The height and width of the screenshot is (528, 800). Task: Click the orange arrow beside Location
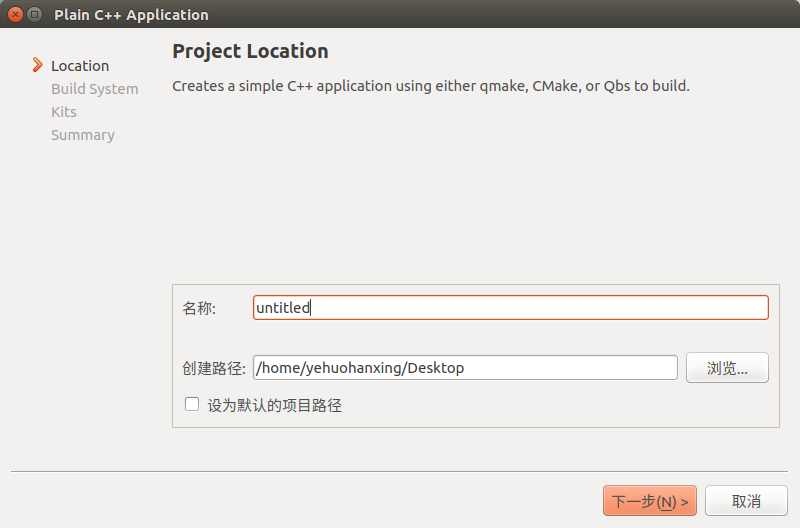click(38, 66)
